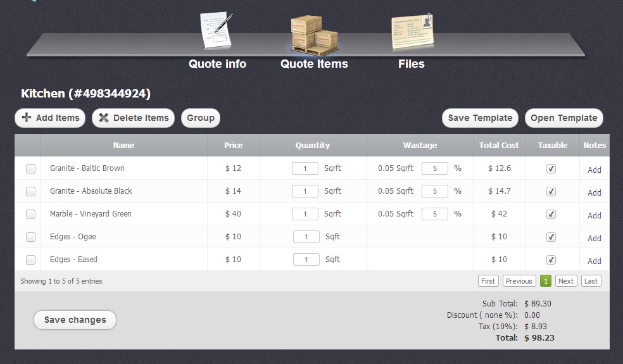623x364 pixels.
Task: Jump to the Last page
Action: coord(591,281)
